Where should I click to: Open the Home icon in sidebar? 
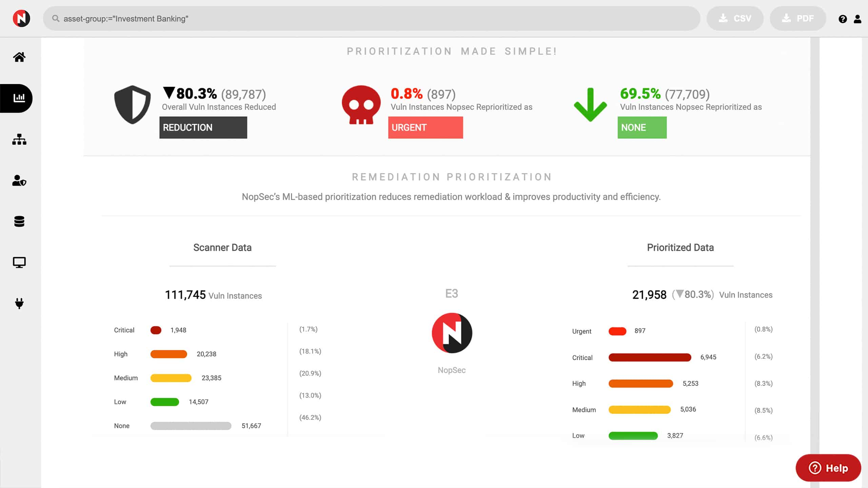point(19,57)
